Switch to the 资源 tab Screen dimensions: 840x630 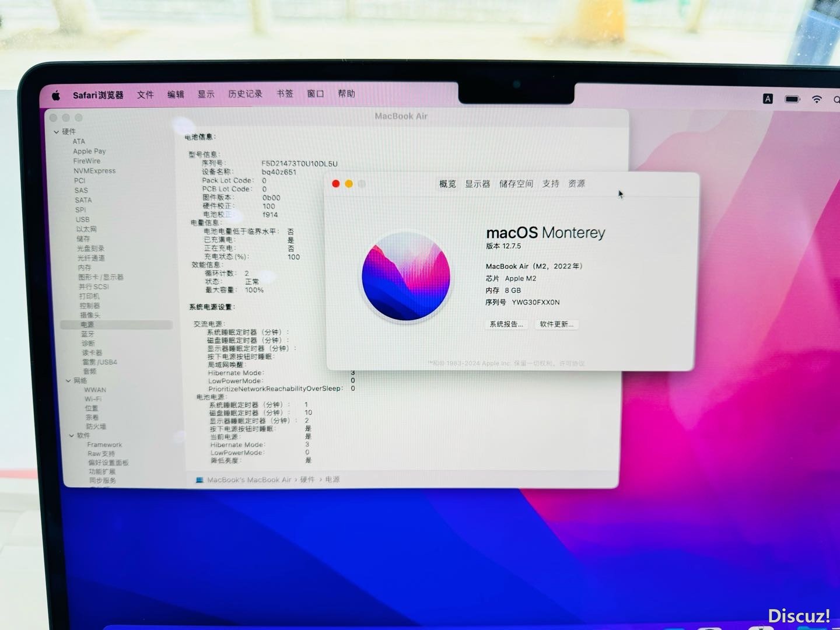coord(576,184)
